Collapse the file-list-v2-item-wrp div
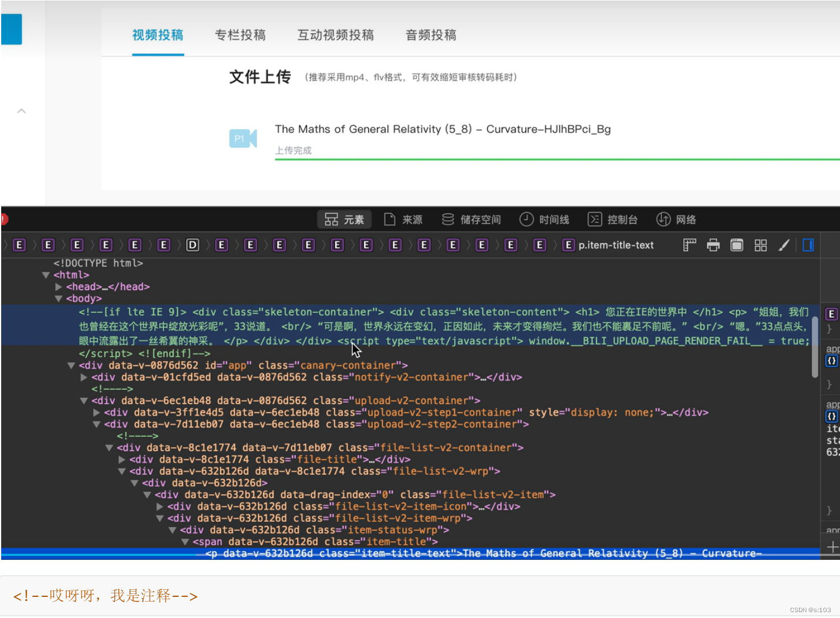This screenshot has height=618, width=840. (160, 518)
